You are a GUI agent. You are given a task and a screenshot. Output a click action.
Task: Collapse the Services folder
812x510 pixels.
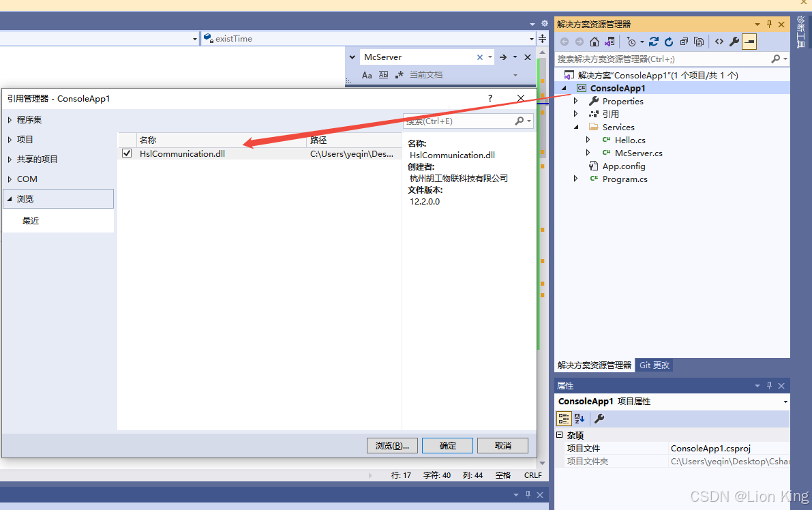[576, 127]
